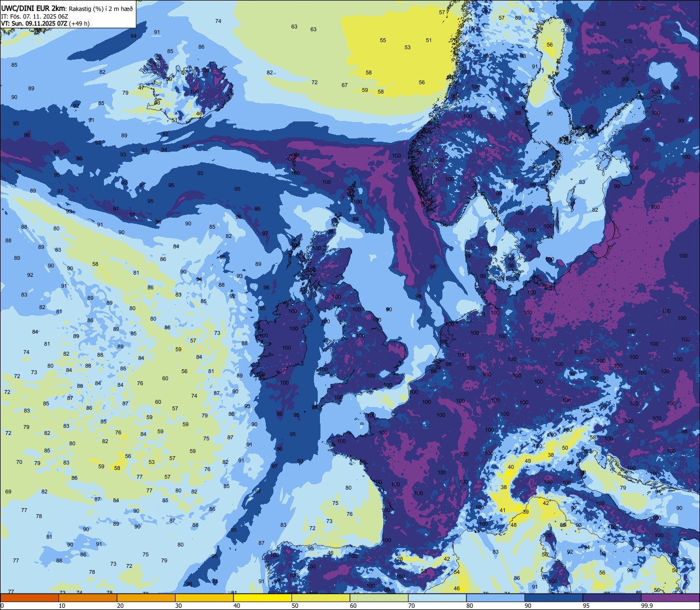
Task: Click the '20' tick label on the legend
Action: [x=120, y=606]
